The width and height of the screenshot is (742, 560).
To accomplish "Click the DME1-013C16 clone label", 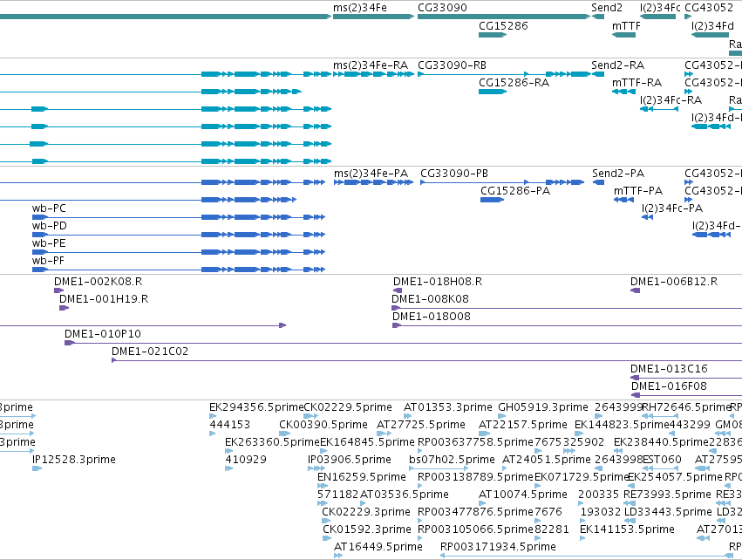I will [x=669, y=369].
